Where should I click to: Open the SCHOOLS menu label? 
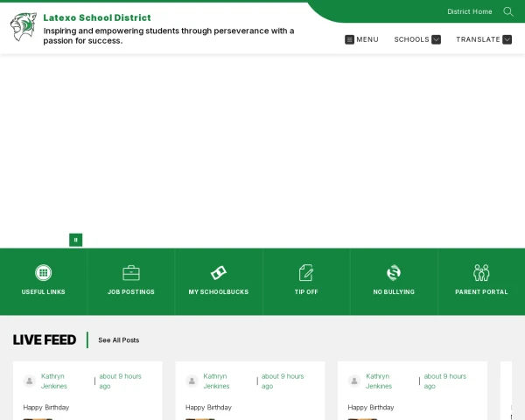click(411, 39)
